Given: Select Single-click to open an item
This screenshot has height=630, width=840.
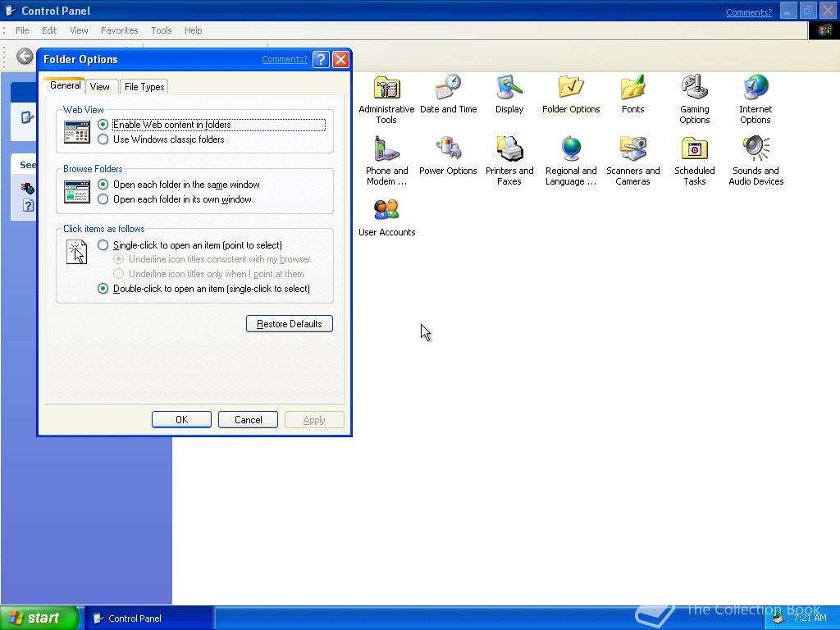Looking at the screenshot, I should [190, 244].
